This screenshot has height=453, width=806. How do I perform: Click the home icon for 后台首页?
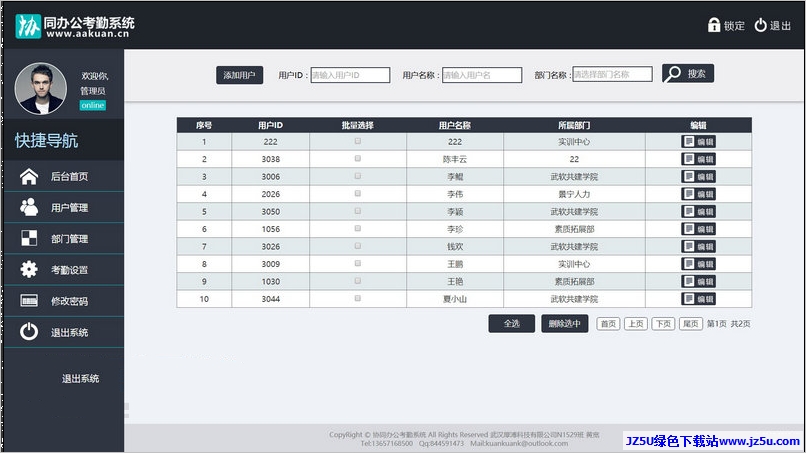[29, 176]
